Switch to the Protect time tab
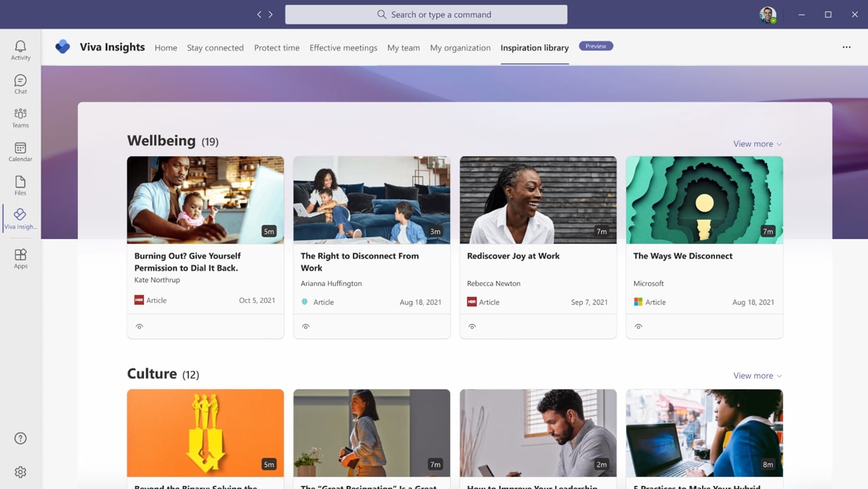This screenshot has height=489, width=868. 277,47
